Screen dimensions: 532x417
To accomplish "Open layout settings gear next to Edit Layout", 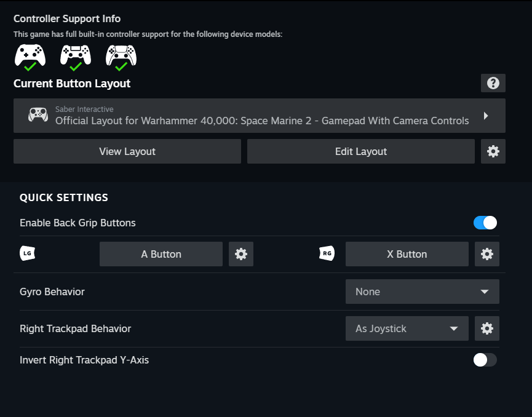I will (493, 151).
